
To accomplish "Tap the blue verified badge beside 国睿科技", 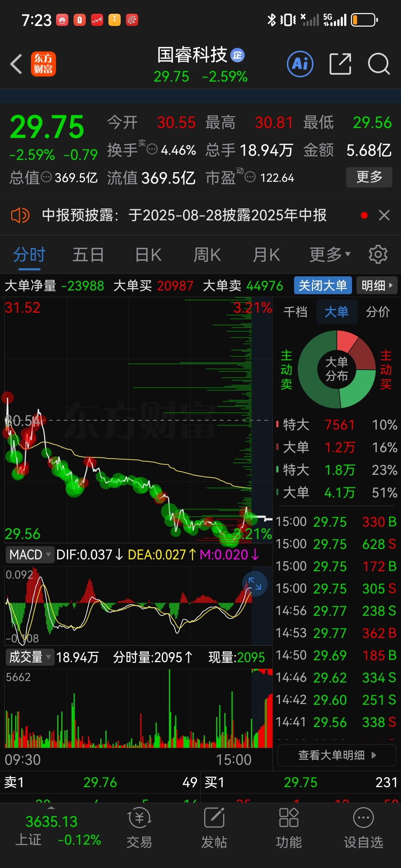I will tap(237, 55).
